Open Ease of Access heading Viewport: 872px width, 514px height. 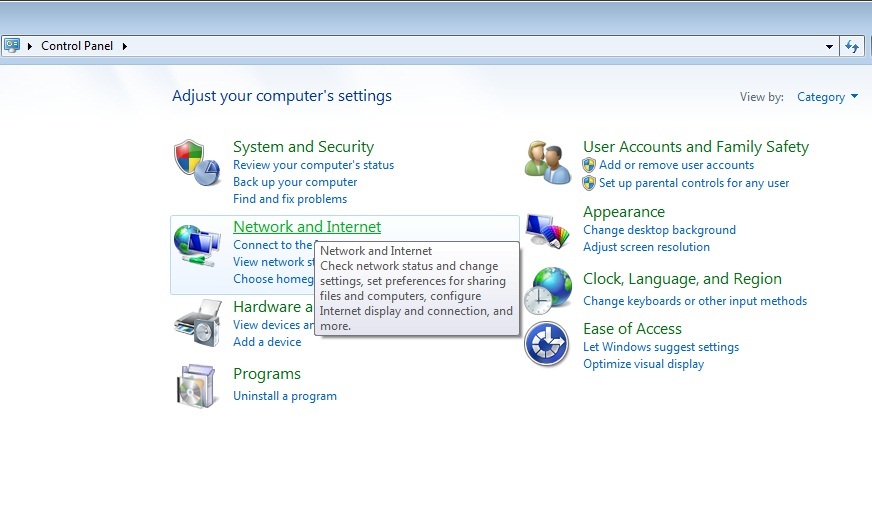[x=632, y=329]
